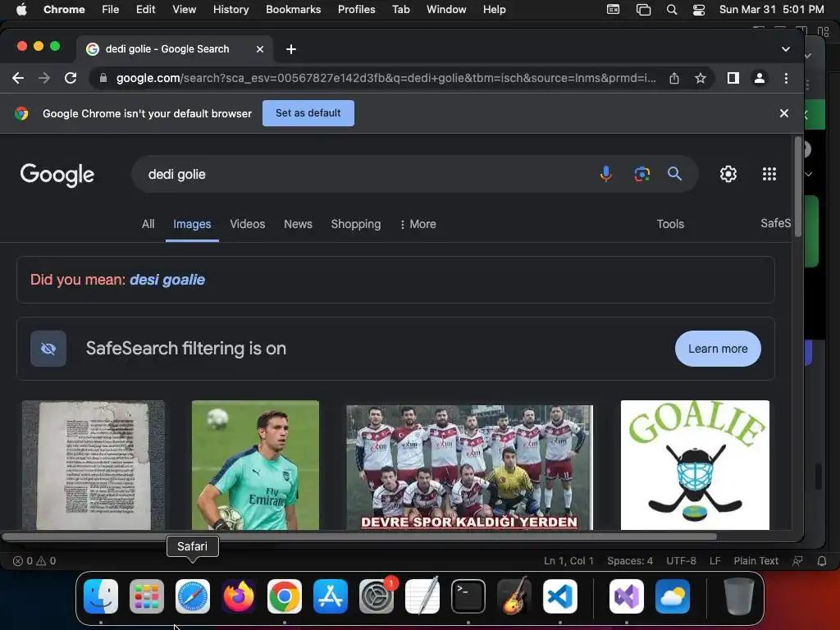Image resolution: width=840 pixels, height=630 pixels.
Task: Switch to Visual Studio Code in Dock
Action: [559, 596]
